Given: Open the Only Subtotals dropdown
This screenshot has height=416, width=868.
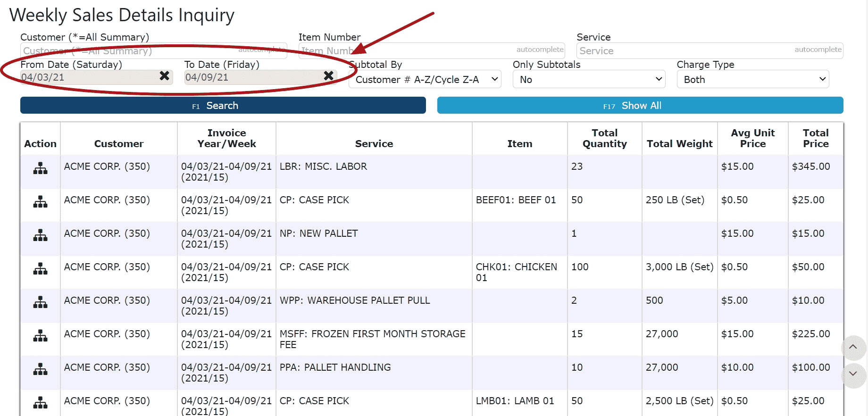Looking at the screenshot, I should [589, 80].
